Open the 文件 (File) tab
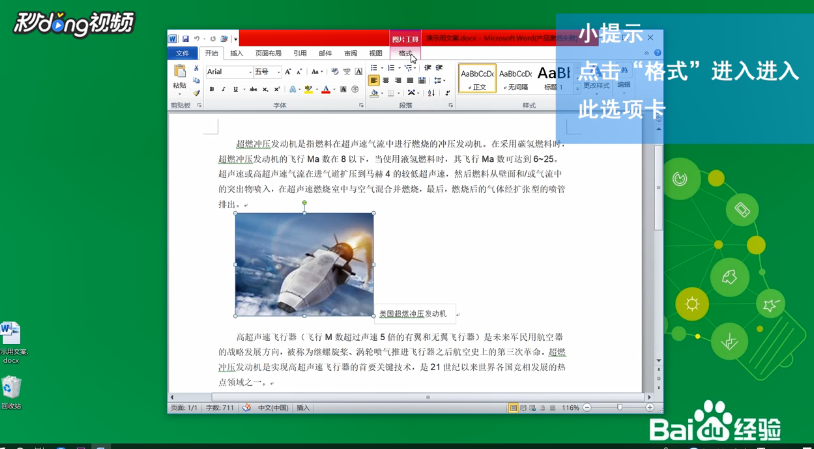The height and width of the screenshot is (449, 814). 182,53
